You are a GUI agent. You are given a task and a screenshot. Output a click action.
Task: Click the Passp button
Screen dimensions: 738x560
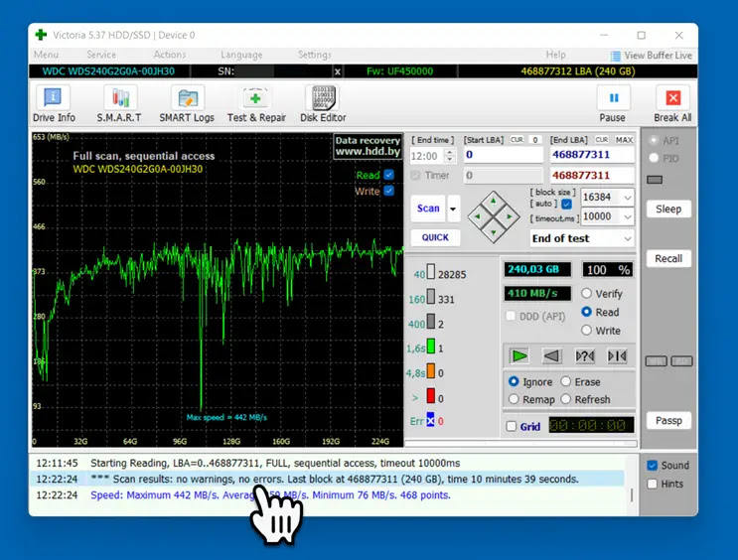[x=668, y=420]
